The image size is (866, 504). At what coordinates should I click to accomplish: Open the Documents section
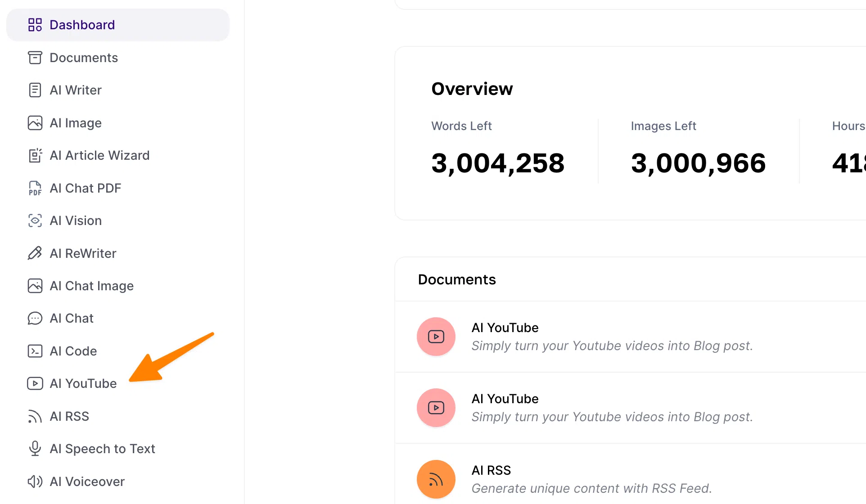(x=84, y=58)
